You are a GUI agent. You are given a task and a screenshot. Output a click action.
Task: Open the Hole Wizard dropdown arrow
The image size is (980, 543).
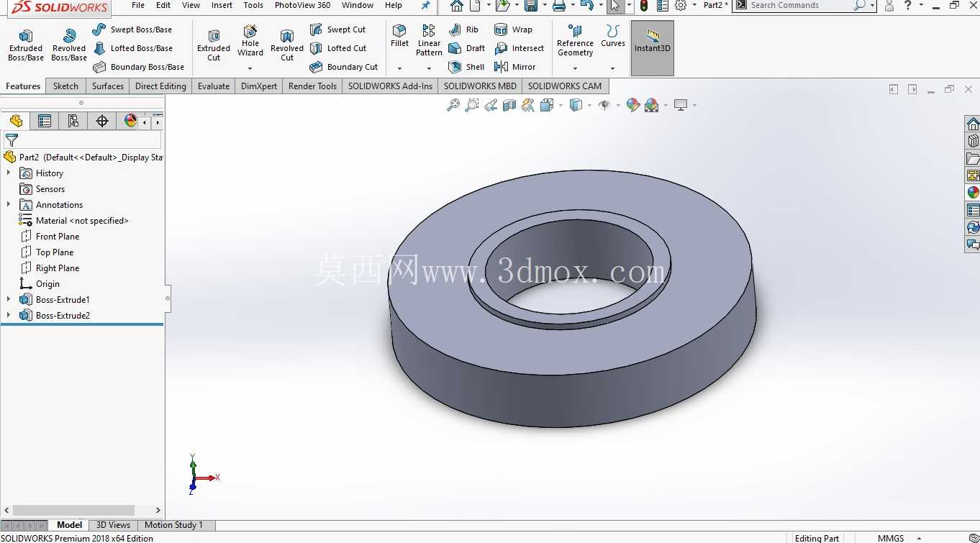(x=250, y=68)
